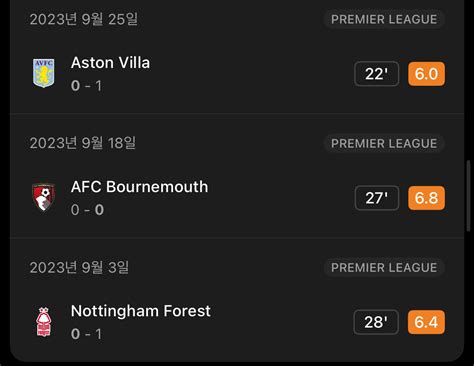Click the Nottingham Forest club crest
This screenshot has height=366, width=474.
click(44, 322)
